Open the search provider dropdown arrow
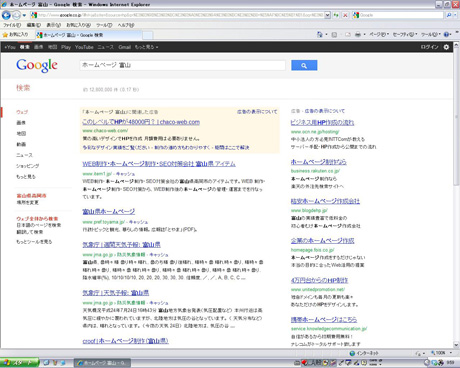This screenshot has height=368, width=460. pos(455,15)
